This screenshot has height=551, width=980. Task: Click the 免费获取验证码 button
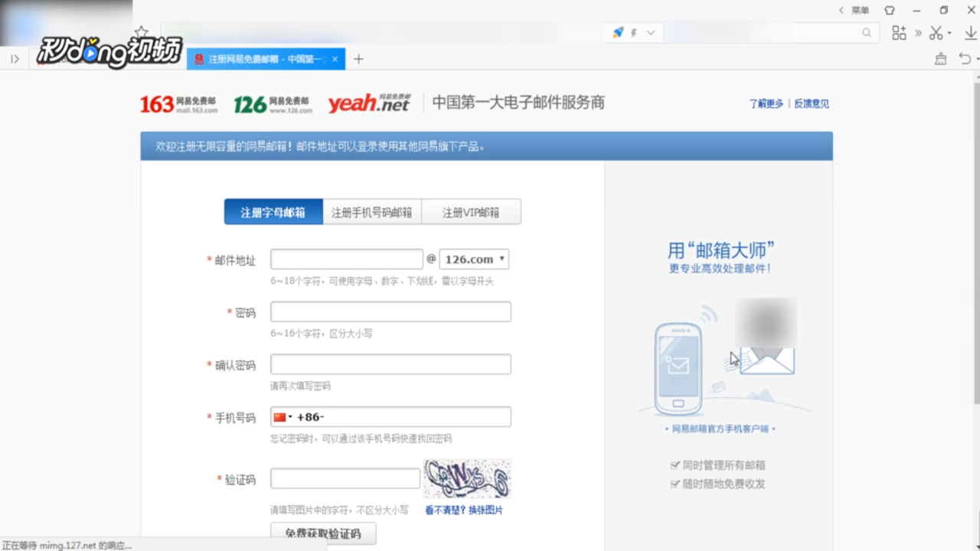(323, 533)
